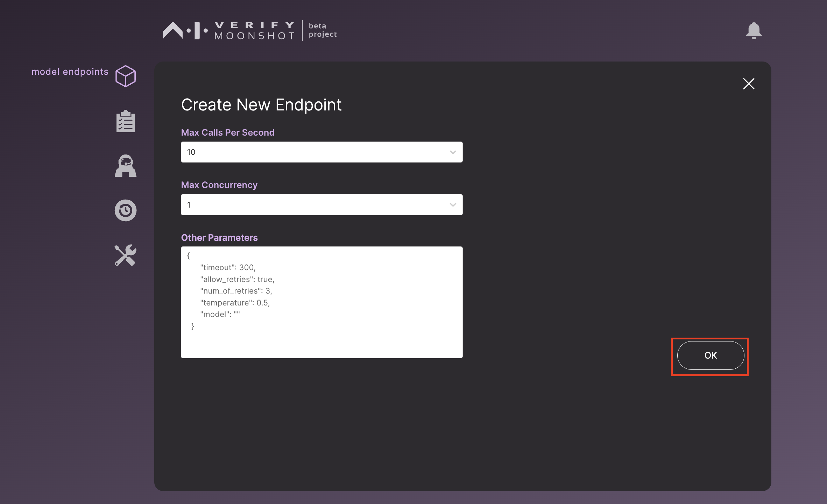Screen dimensions: 827x504
Task: Confirm with the OK button
Action: [711, 355]
